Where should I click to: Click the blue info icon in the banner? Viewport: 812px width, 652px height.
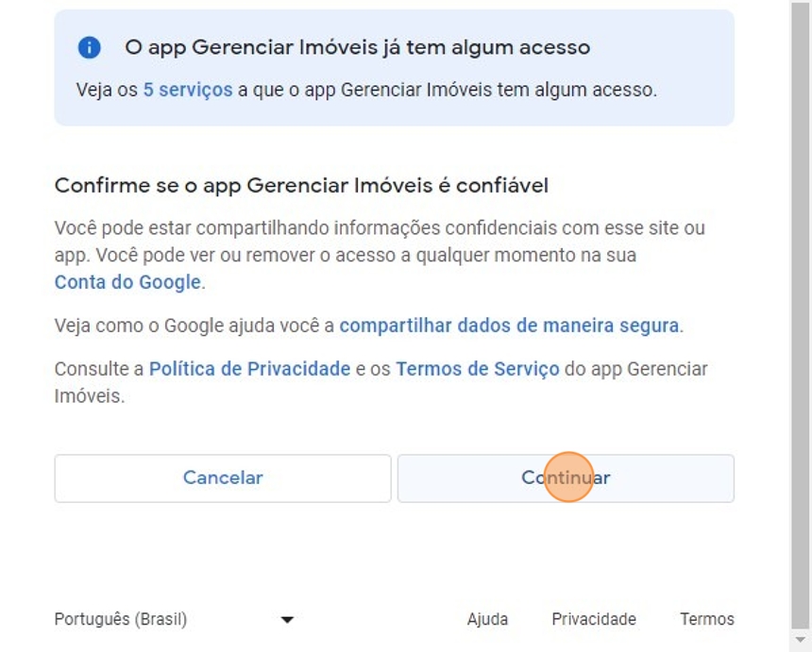click(x=89, y=48)
